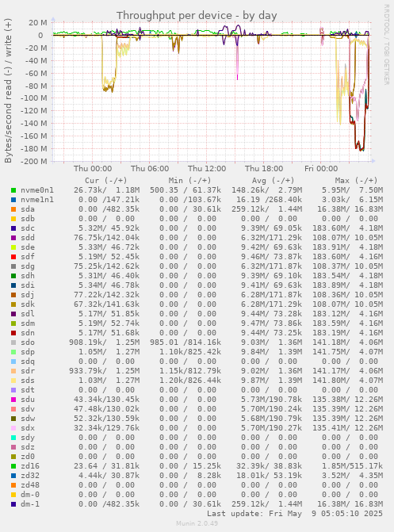
Task: Click the 'sdd' legend label
Action: point(28,238)
